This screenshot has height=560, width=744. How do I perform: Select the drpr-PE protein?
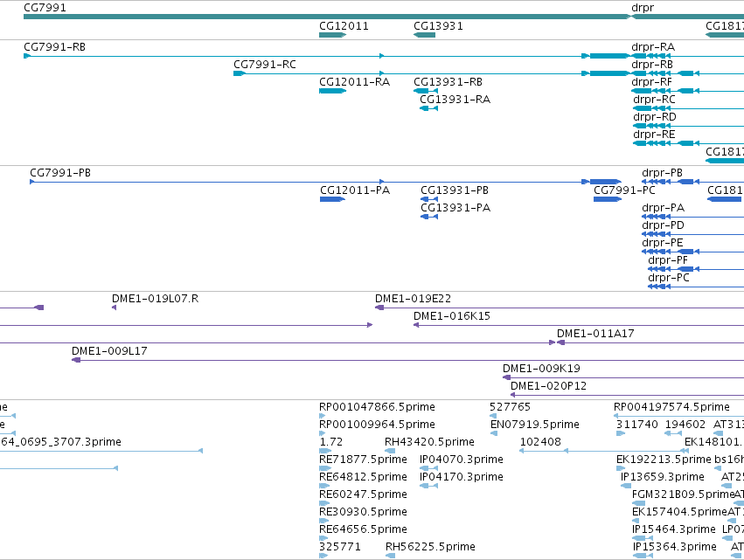tap(663, 243)
